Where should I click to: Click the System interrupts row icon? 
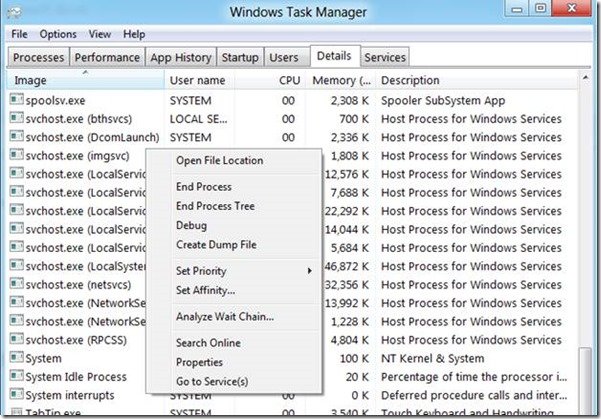(x=16, y=395)
